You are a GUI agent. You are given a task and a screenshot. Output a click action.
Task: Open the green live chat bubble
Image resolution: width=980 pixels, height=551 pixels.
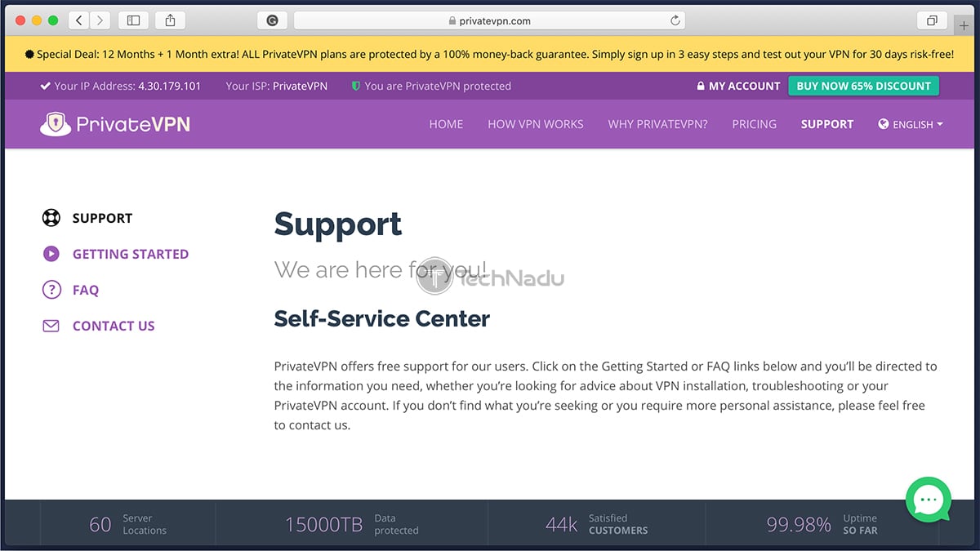pos(928,500)
